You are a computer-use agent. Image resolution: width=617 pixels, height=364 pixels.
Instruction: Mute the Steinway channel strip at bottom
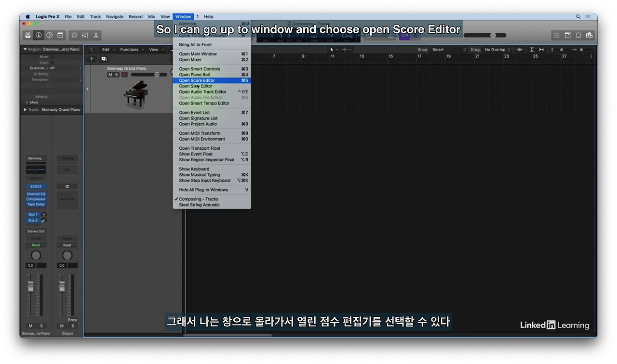tap(30, 326)
